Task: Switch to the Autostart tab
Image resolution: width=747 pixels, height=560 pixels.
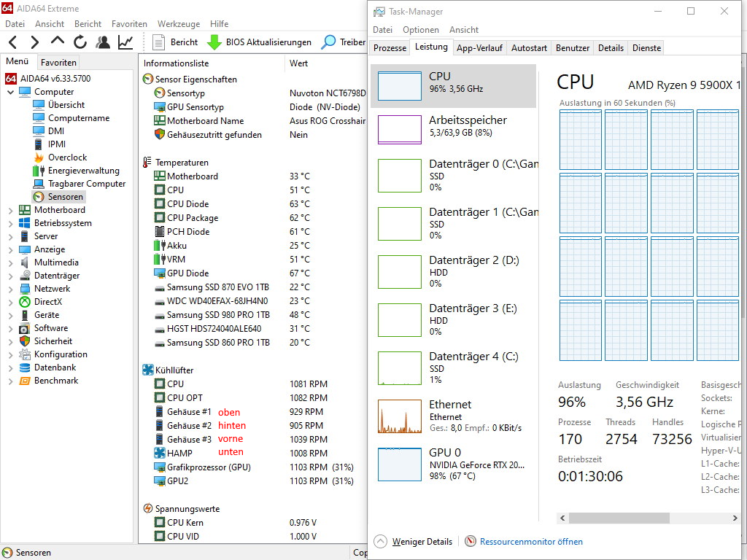Action: [x=529, y=47]
